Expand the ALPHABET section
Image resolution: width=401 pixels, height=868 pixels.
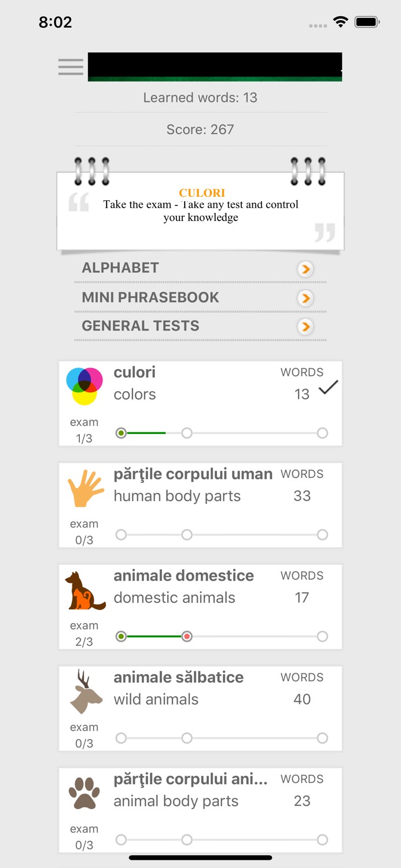point(306,269)
